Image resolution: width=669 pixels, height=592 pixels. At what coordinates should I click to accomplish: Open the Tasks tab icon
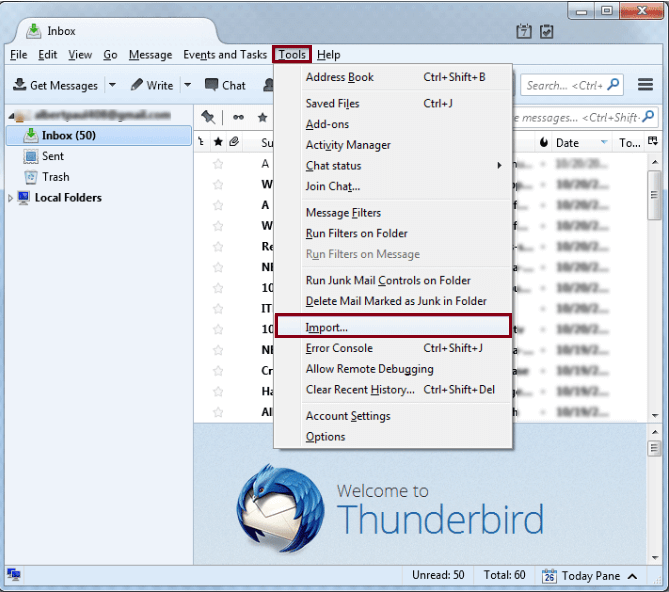coord(547,31)
